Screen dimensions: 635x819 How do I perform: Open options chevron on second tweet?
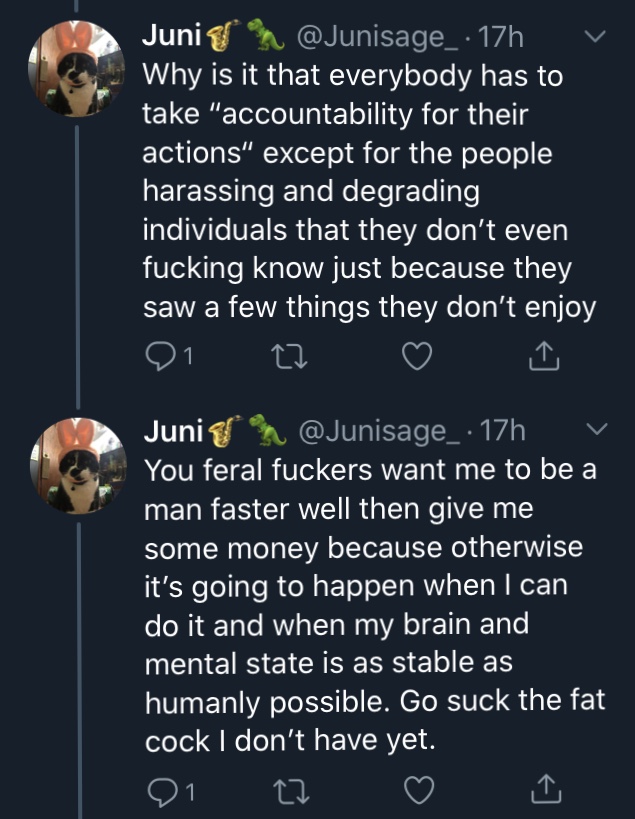pyautogui.click(x=596, y=429)
